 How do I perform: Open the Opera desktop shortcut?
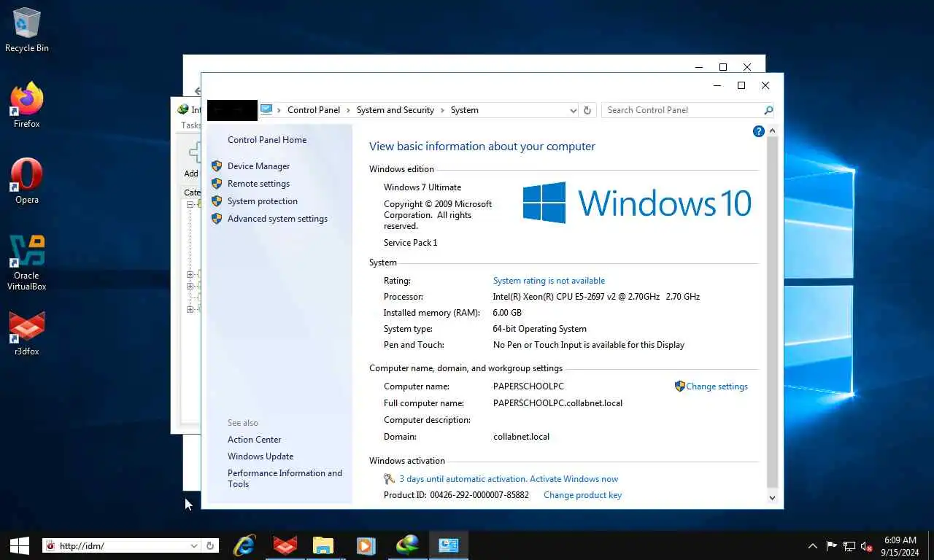[27, 182]
